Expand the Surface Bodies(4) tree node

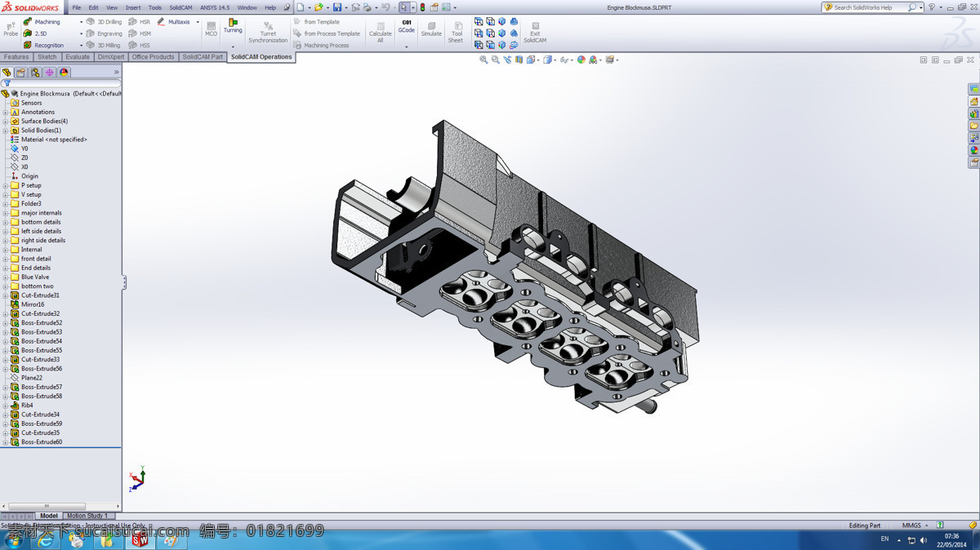[x=5, y=122]
